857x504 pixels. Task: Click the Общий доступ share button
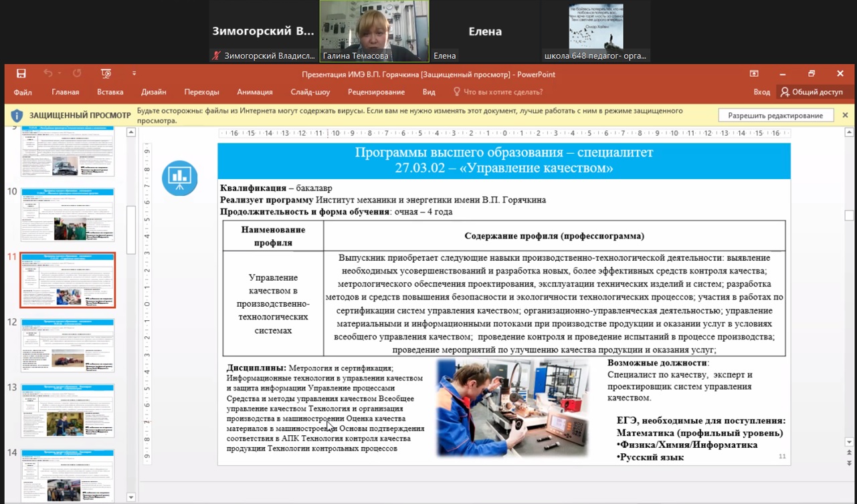point(812,92)
